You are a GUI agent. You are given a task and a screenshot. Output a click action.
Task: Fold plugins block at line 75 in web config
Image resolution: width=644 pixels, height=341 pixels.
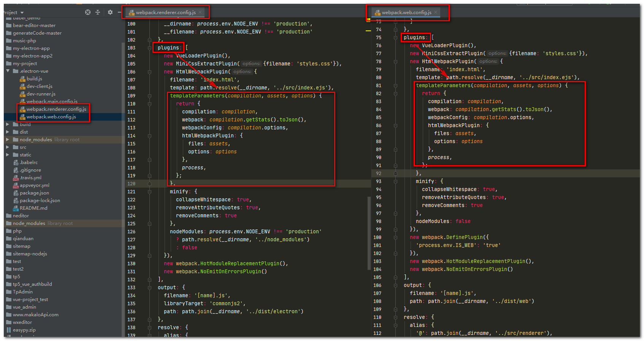(395, 38)
